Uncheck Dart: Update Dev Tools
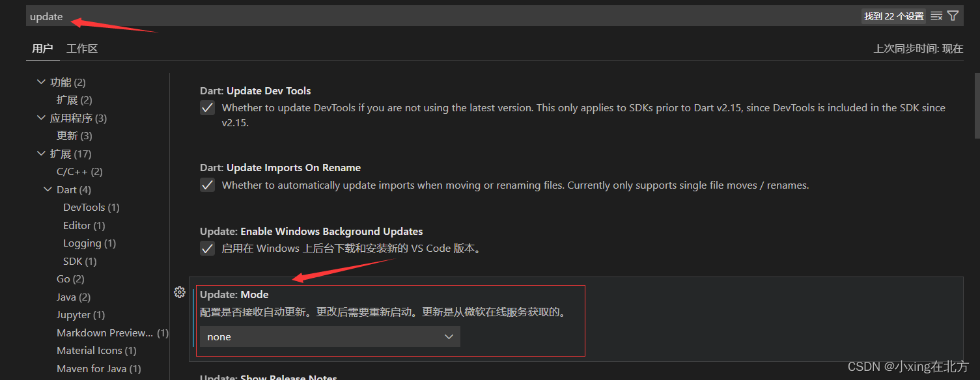The height and width of the screenshot is (380, 980). (x=207, y=107)
